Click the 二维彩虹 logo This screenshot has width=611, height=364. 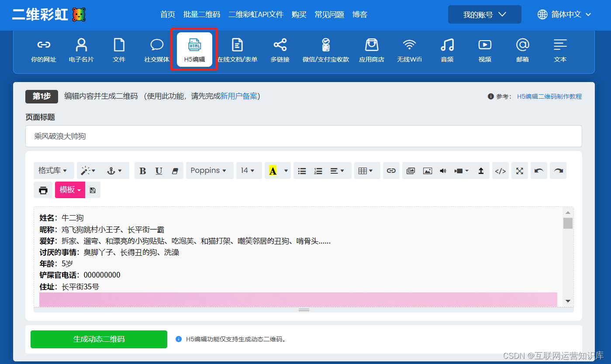point(48,14)
